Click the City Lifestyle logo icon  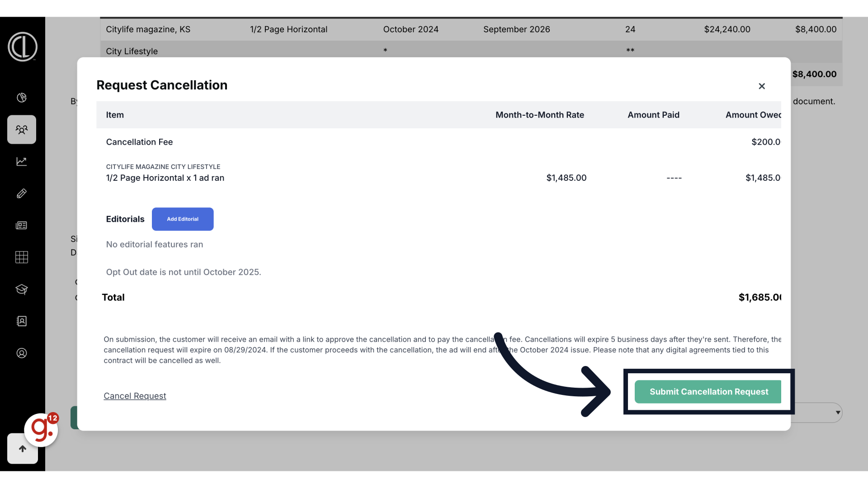22,47
